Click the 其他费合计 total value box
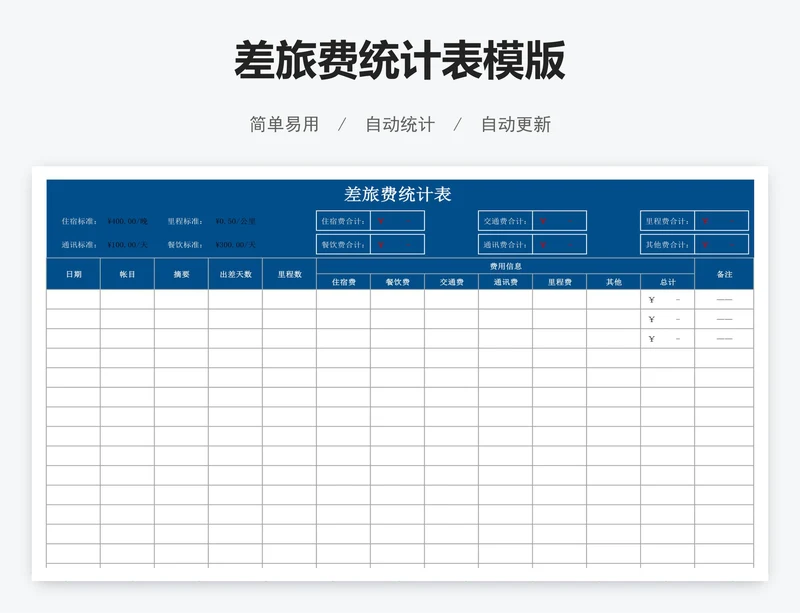Screen dimensions: 800x613 721,244
